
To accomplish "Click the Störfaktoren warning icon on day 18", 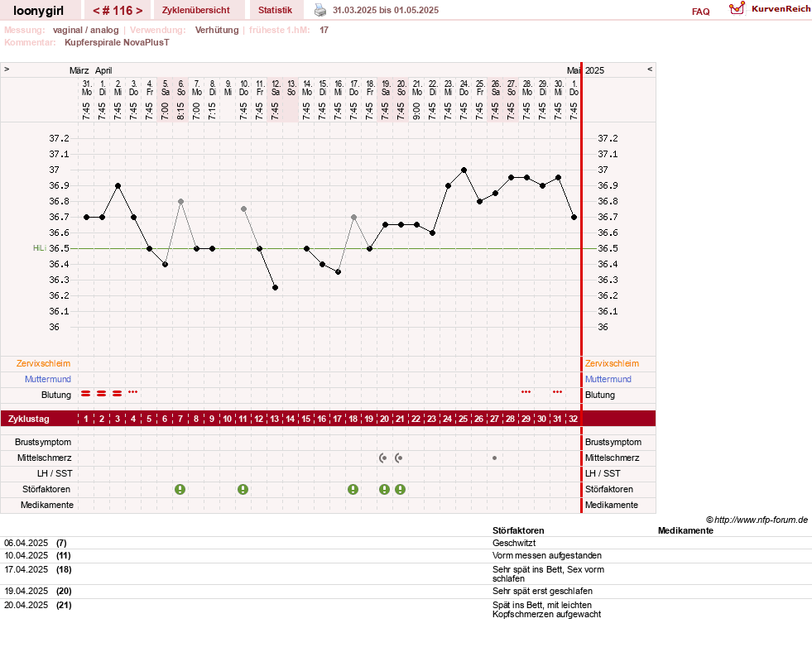I will tap(353, 490).
